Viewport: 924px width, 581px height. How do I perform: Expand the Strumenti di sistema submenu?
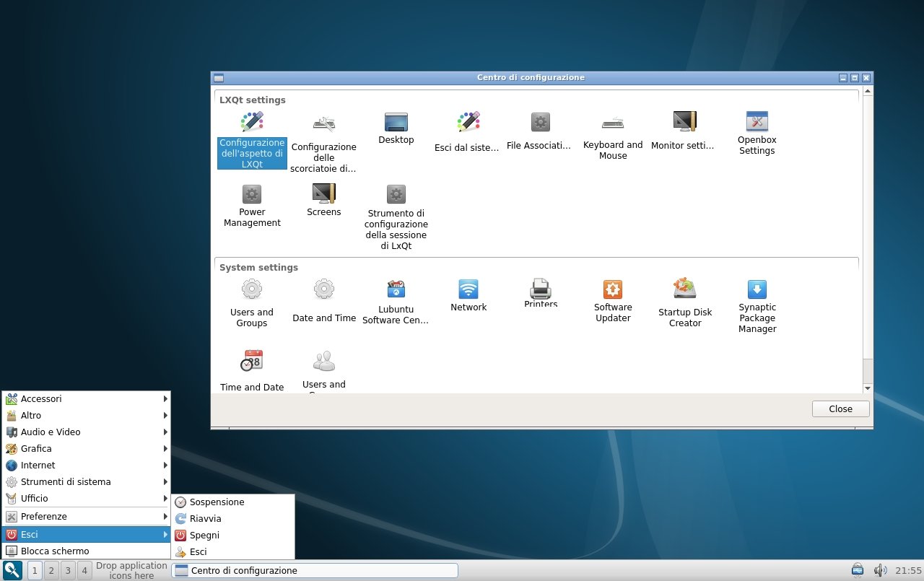(x=85, y=481)
